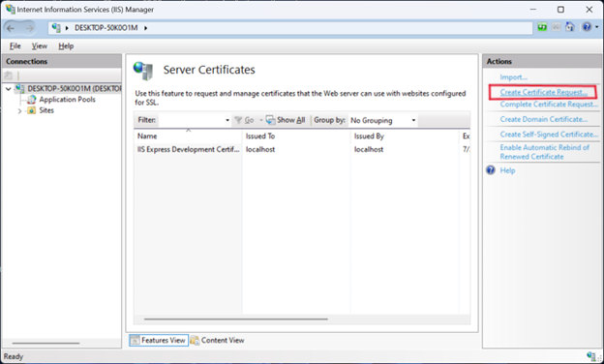Click the server icon in the address bar

pos(56,28)
